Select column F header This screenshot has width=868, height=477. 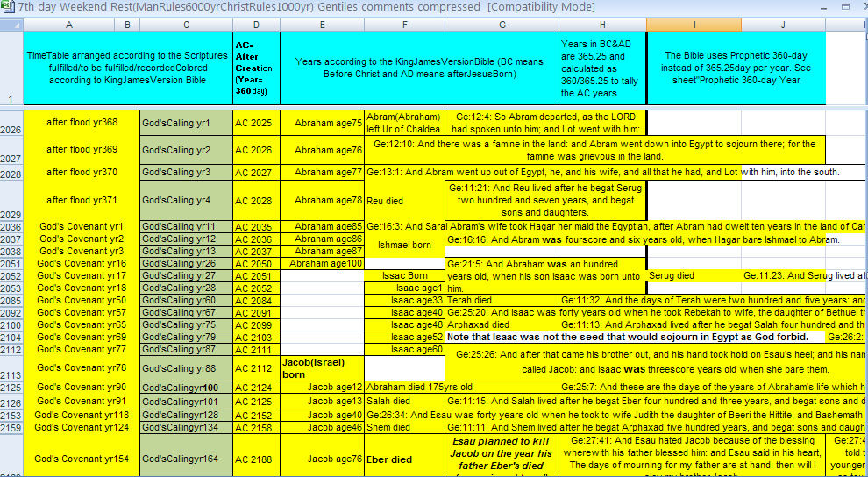coord(405,25)
